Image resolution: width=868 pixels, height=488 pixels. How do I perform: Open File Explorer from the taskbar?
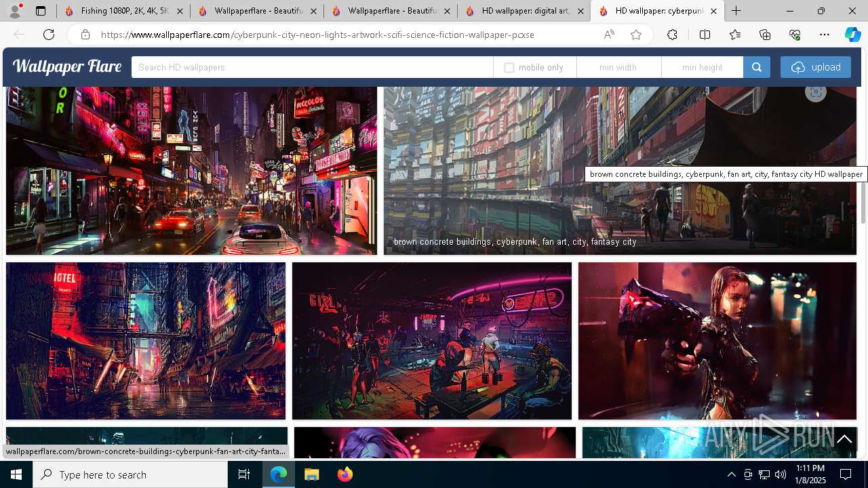pyautogui.click(x=311, y=474)
